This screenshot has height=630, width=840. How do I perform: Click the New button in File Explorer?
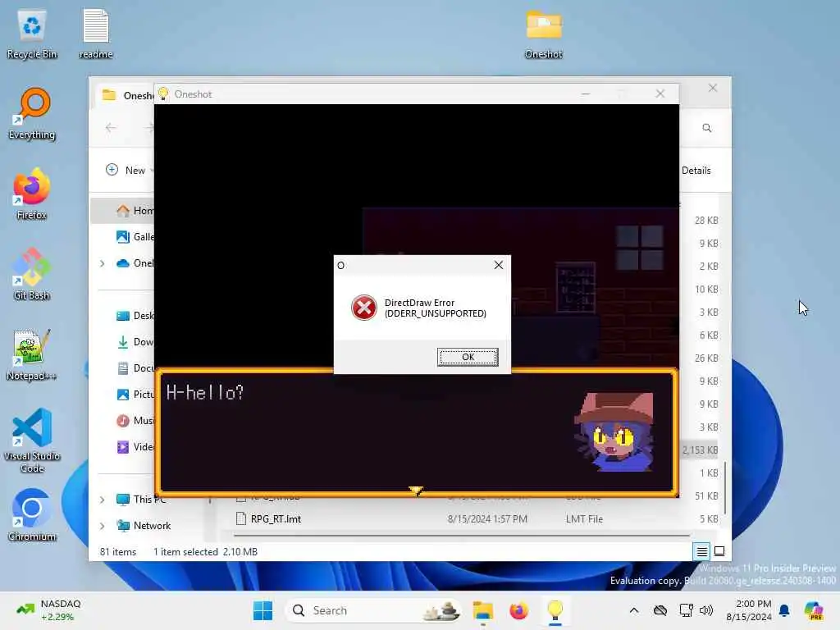127,171
